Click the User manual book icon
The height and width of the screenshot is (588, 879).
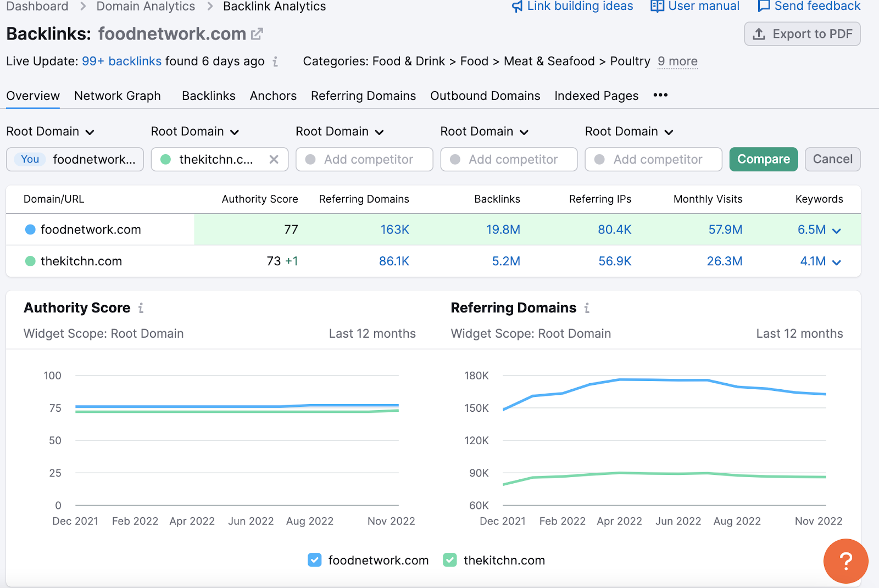click(657, 7)
